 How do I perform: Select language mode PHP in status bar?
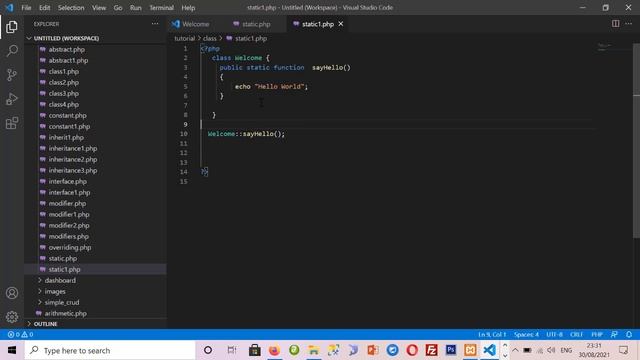597,334
